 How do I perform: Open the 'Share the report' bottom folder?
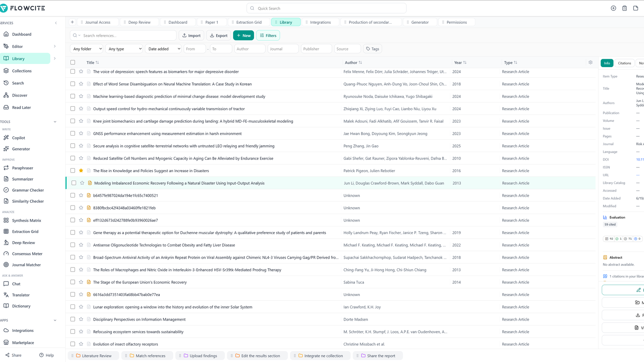pyautogui.click(x=378, y=356)
